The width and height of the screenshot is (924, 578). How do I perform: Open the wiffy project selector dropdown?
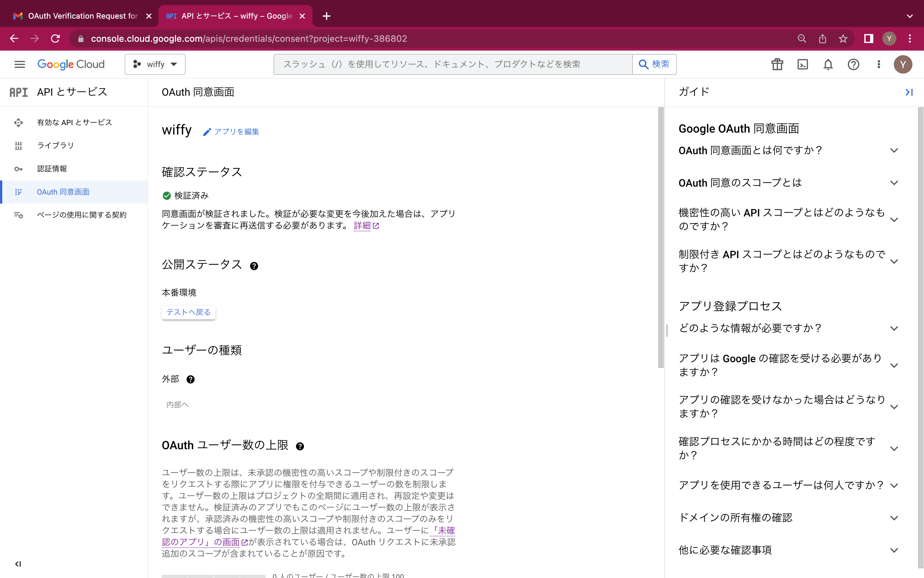click(x=155, y=64)
